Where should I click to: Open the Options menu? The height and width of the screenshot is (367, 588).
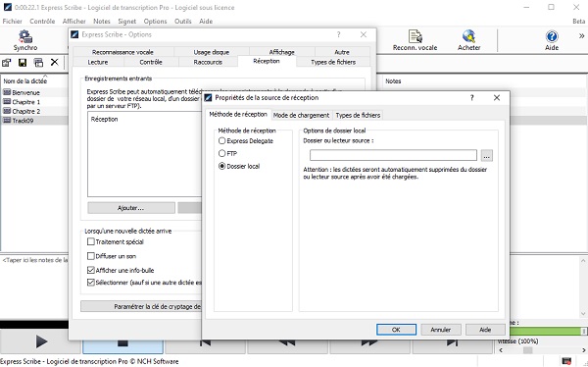[155, 22]
